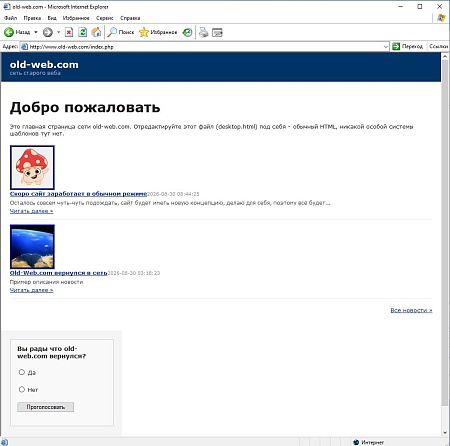Viewport: 450px width, 446px height.
Task: Click the Переход go button
Action: (408, 46)
